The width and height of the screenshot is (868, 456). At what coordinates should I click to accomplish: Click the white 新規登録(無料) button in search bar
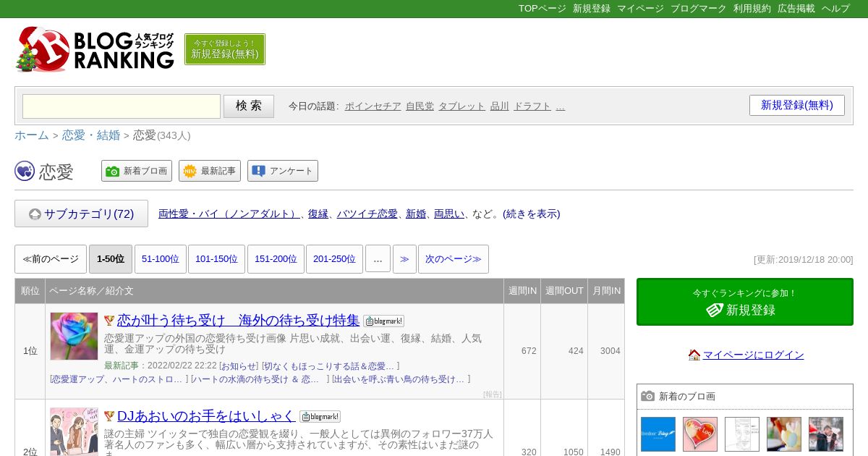pos(797,105)
